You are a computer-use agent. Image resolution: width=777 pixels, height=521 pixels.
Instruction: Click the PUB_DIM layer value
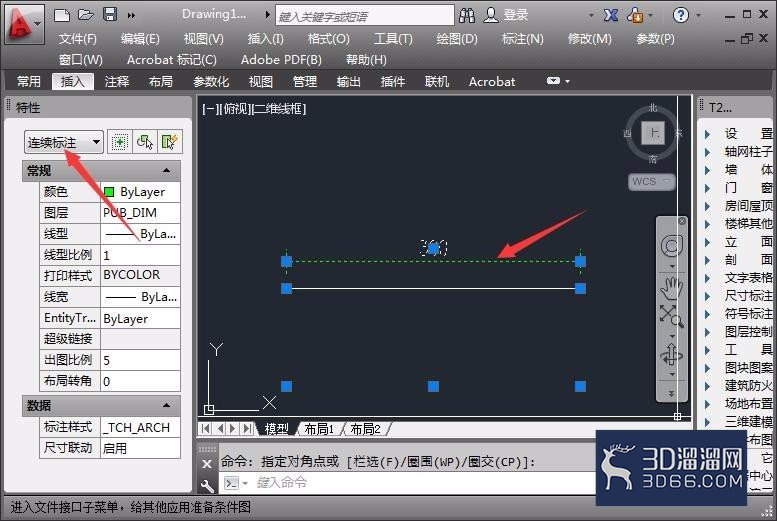[x=140, y=213]
